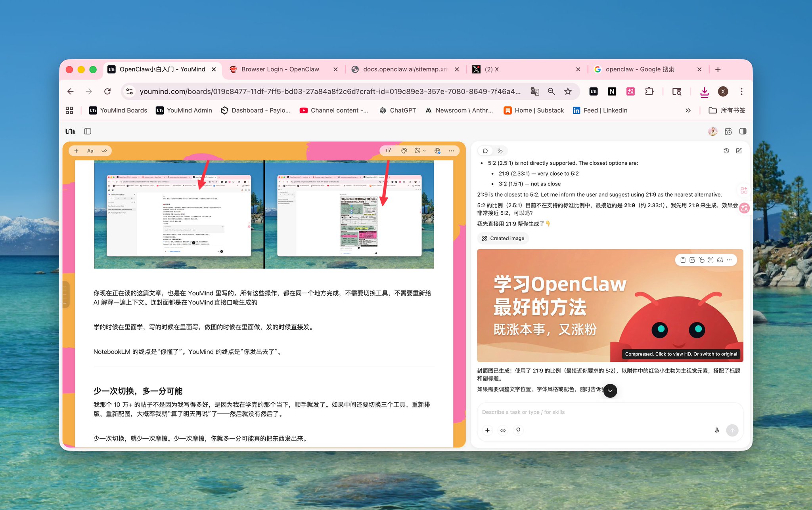
Task: Toggle the right panel icon in app header
Action: 743,131
